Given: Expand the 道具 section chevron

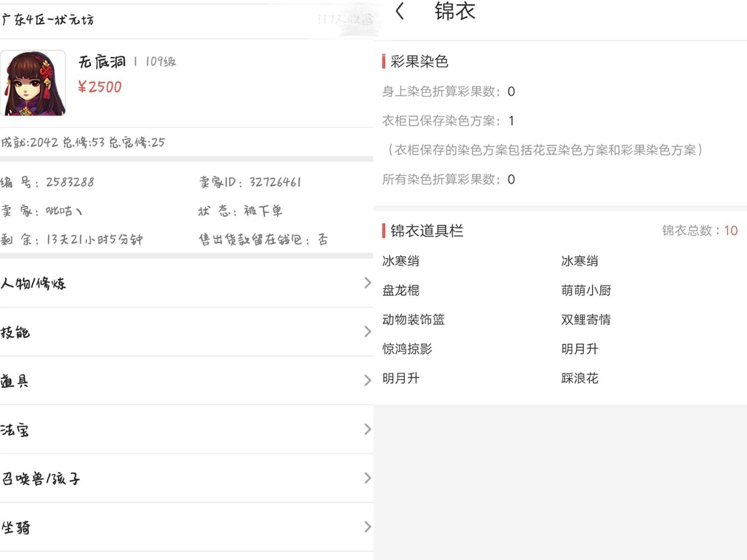Looking at the screenshot, I should click(x=367, y=380).
